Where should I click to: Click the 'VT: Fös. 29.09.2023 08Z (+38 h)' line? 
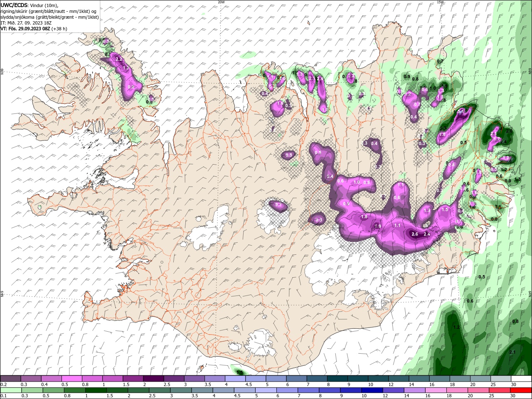point(34,29)
